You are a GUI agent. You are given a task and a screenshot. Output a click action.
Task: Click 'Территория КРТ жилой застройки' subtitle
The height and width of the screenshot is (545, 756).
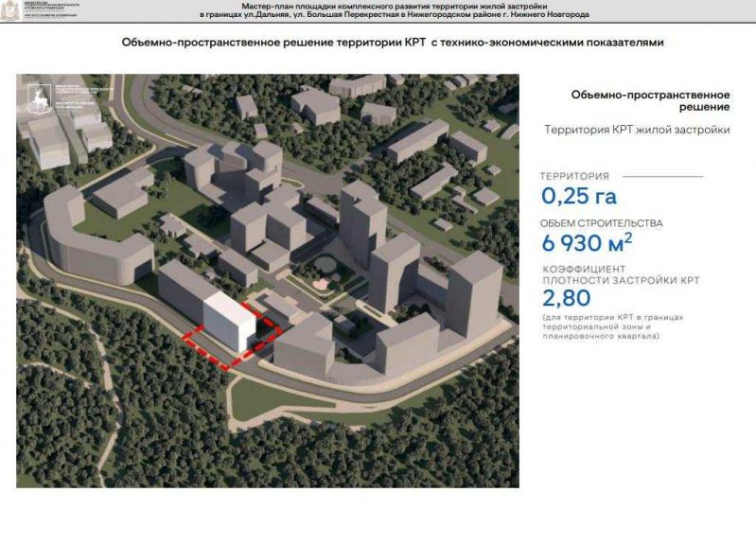[637, 130]
